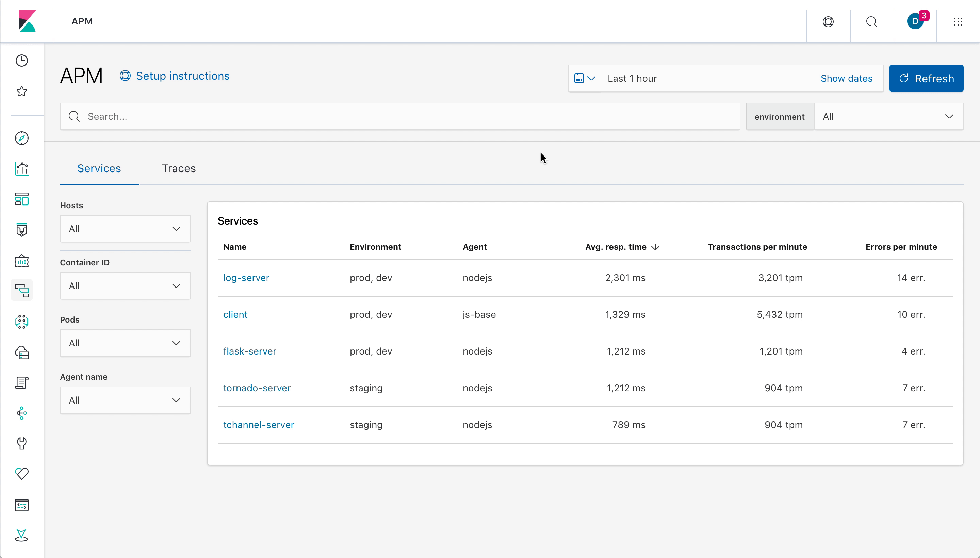Click the Refresh button
The width and height of the screenshot is (980, 558).
point(926,78)
